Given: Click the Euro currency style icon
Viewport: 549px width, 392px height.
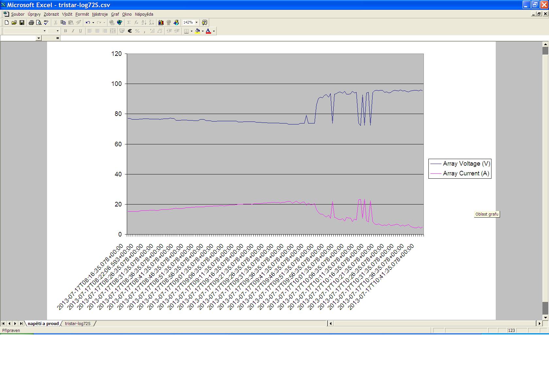Looking at the screenshot, I should tap(130, 31).
